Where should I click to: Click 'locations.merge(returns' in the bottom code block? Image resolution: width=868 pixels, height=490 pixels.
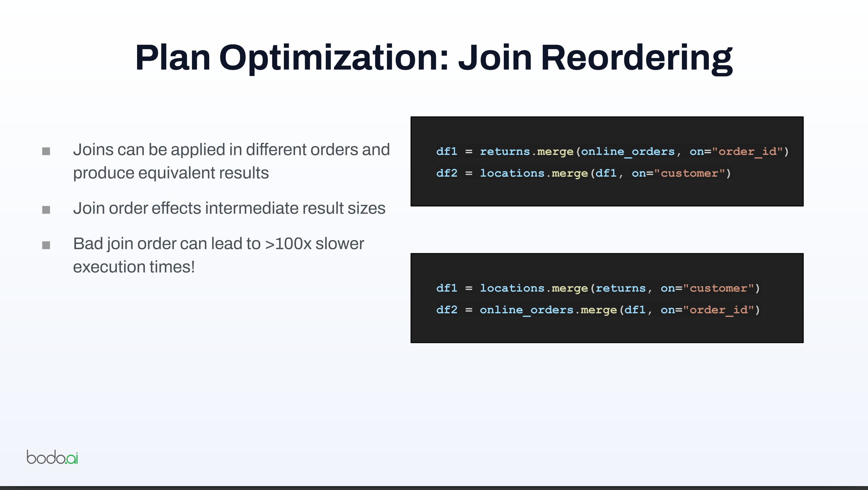(562, 288)
